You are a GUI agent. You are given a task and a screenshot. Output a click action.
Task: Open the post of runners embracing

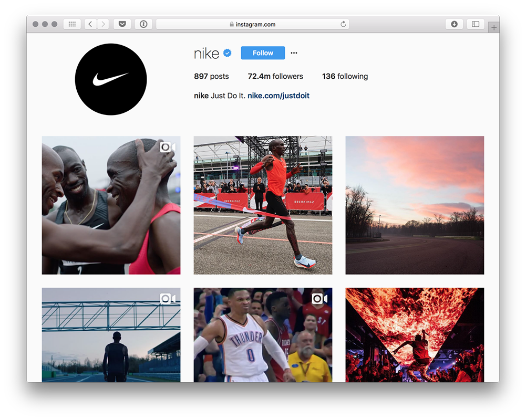(111, 205)
